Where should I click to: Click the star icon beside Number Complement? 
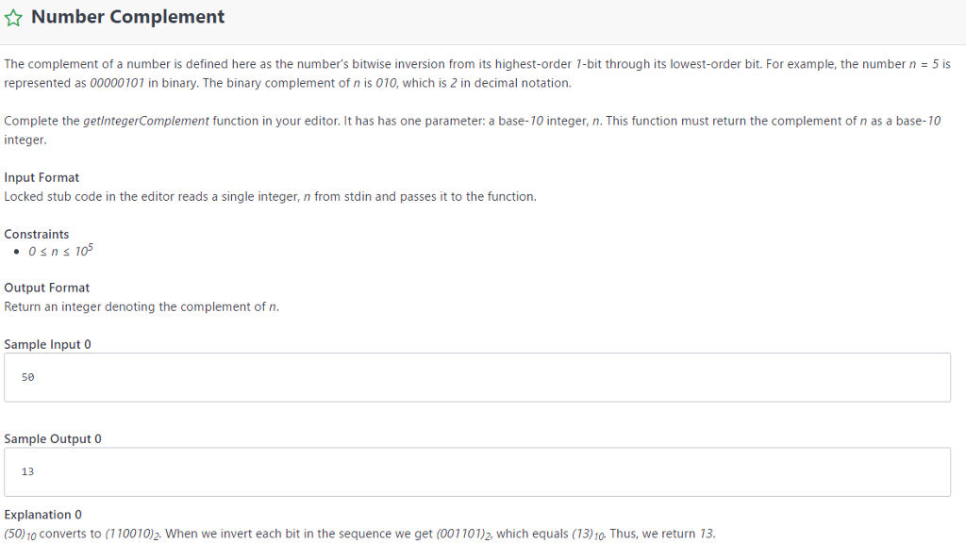click(15, 18)
